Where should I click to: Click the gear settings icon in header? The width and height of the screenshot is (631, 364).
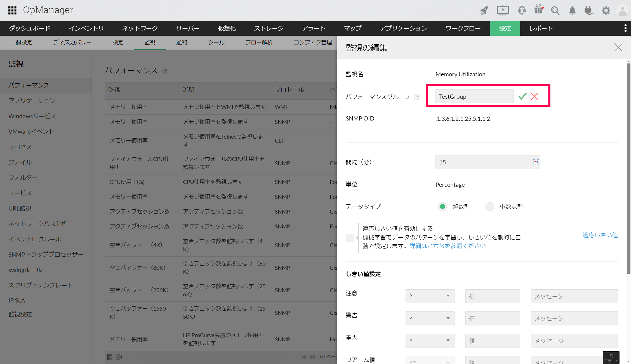(x=606, y=11)
